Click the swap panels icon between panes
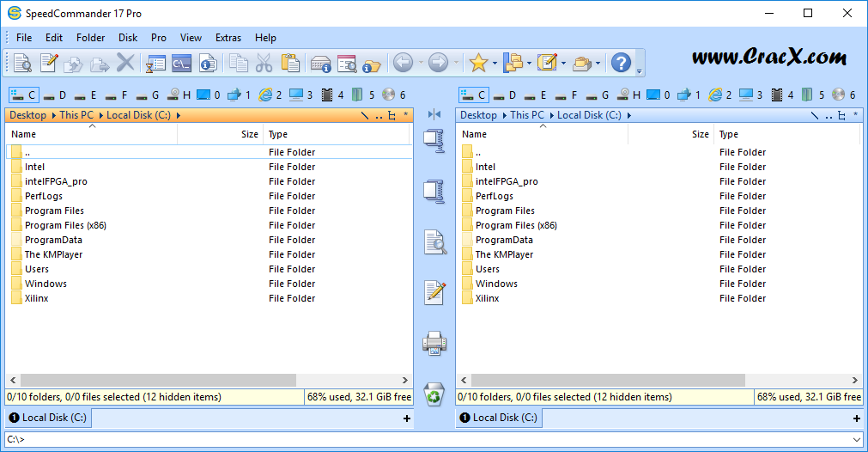868x452 pixels. pyautogui.click(x=434, y=114)
